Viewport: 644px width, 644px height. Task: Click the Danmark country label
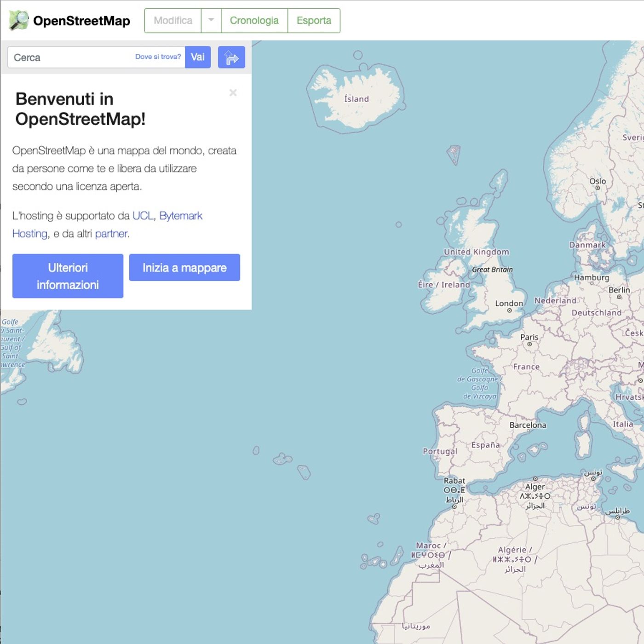point(587,245)
